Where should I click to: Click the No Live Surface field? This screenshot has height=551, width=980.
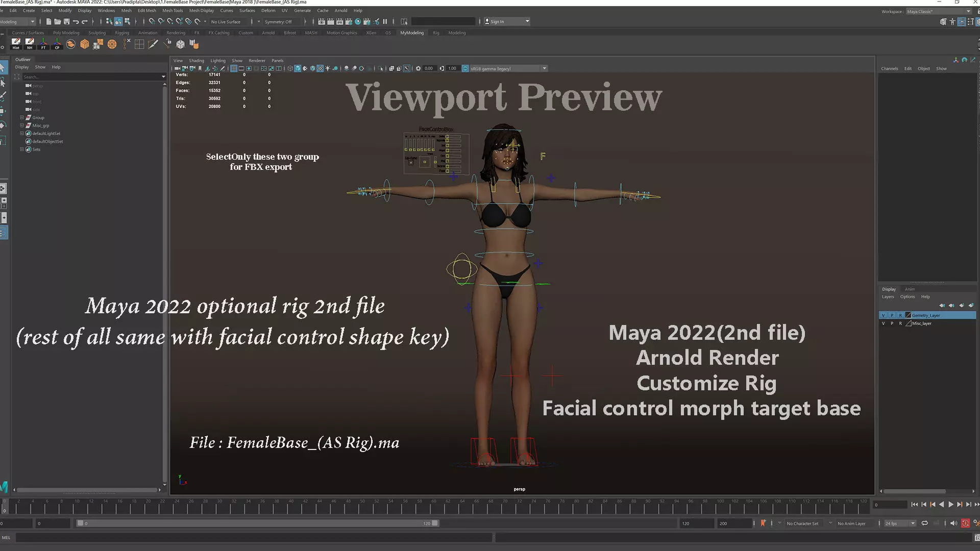(226, 21)
